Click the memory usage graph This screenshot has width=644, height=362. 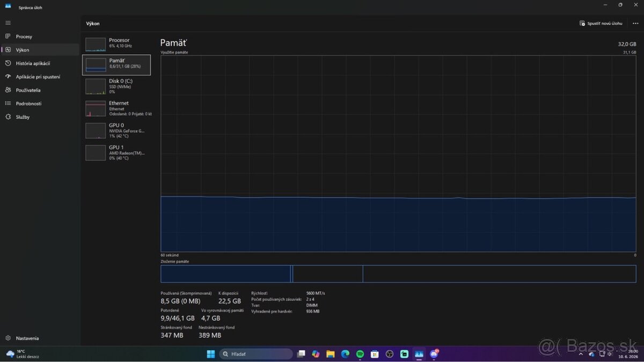point(398,153)
